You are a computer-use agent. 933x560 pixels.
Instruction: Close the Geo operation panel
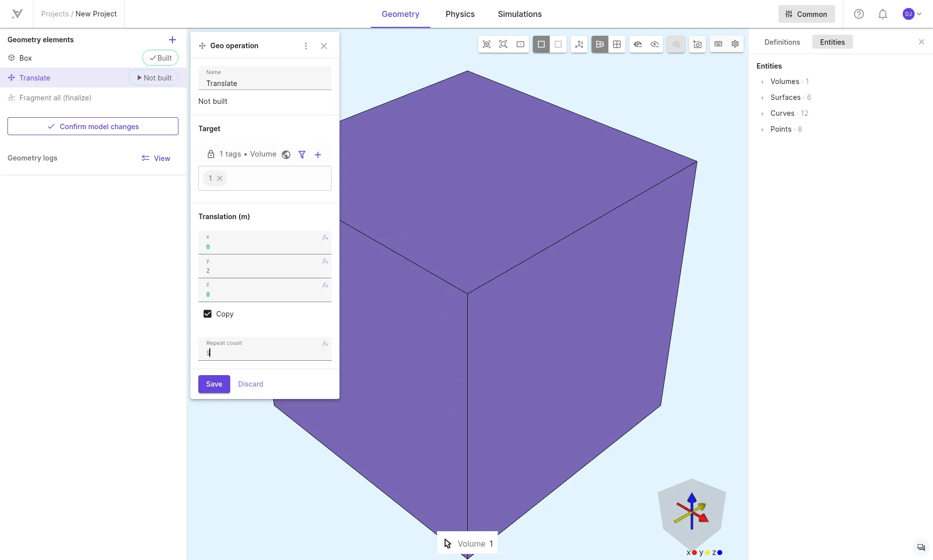pyautogui.click(x=324, y=46)
